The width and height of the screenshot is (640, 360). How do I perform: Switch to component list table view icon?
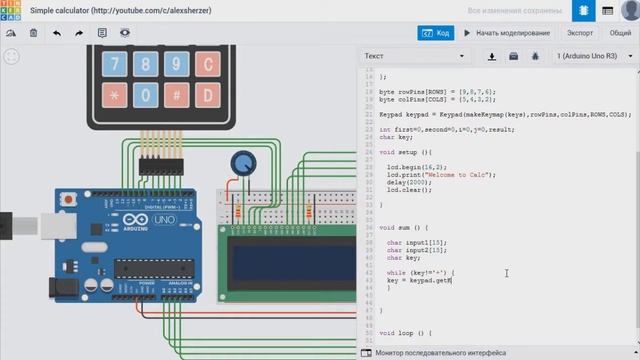click(x=607, y=11)
